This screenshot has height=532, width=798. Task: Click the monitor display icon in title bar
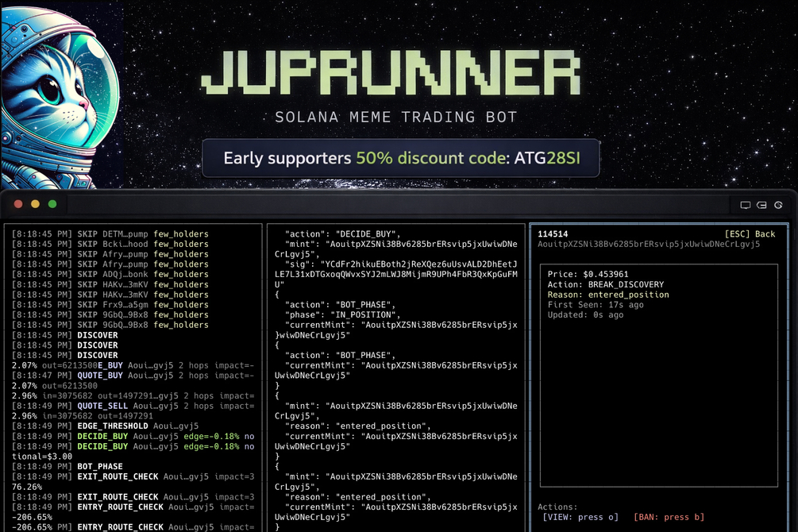click(x=745, y=205)
